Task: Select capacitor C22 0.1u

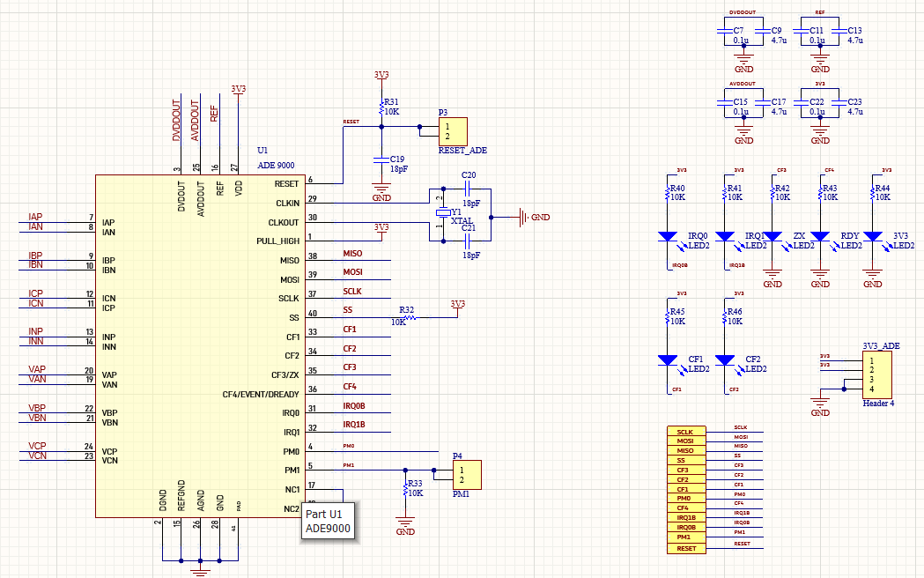Action: click(x=802, y=102)
